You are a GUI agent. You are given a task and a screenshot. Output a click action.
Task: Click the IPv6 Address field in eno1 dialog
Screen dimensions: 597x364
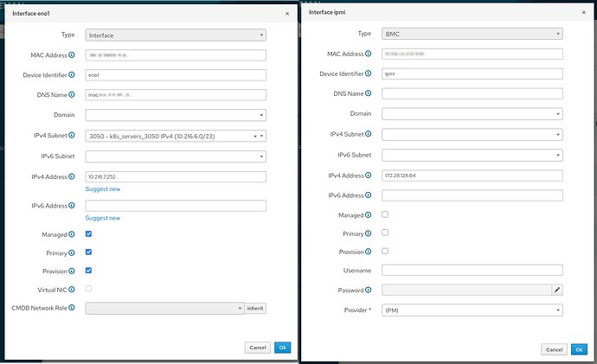176,206
